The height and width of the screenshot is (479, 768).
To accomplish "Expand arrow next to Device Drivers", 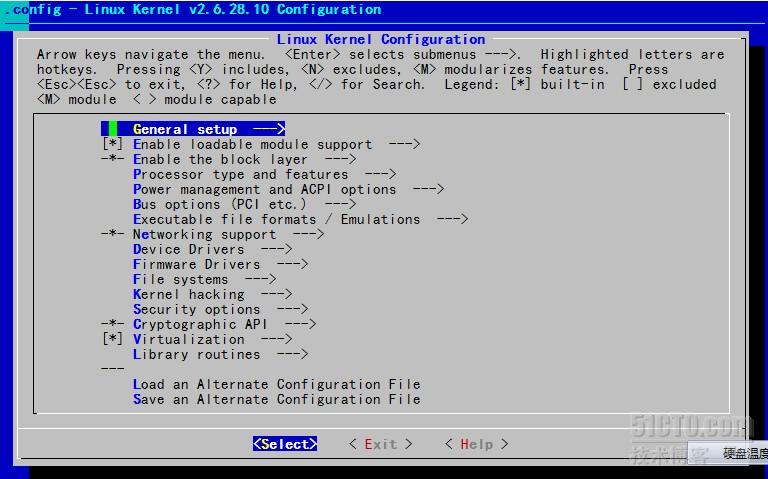I will (276, 249).
